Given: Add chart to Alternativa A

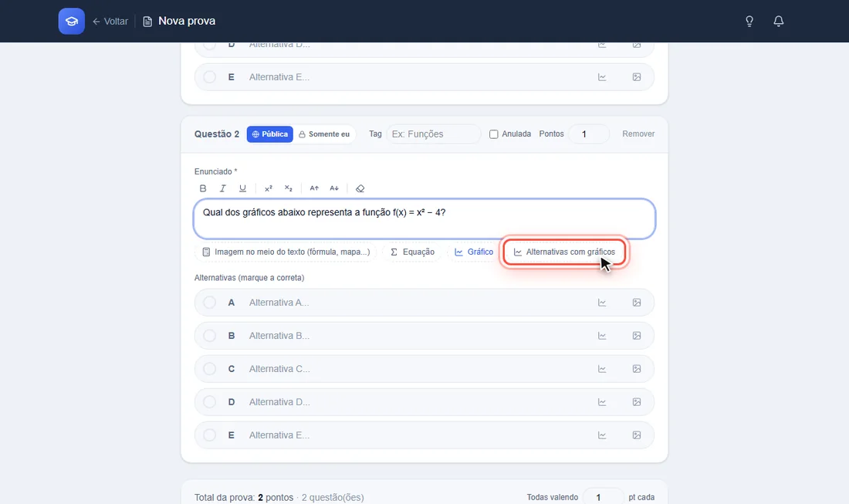Looking at the screenshot, I should [602, 303].
